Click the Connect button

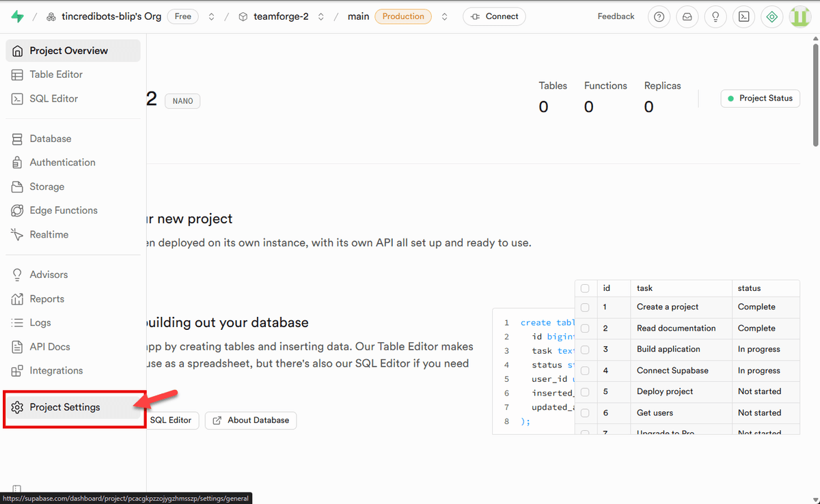[494, 16]
